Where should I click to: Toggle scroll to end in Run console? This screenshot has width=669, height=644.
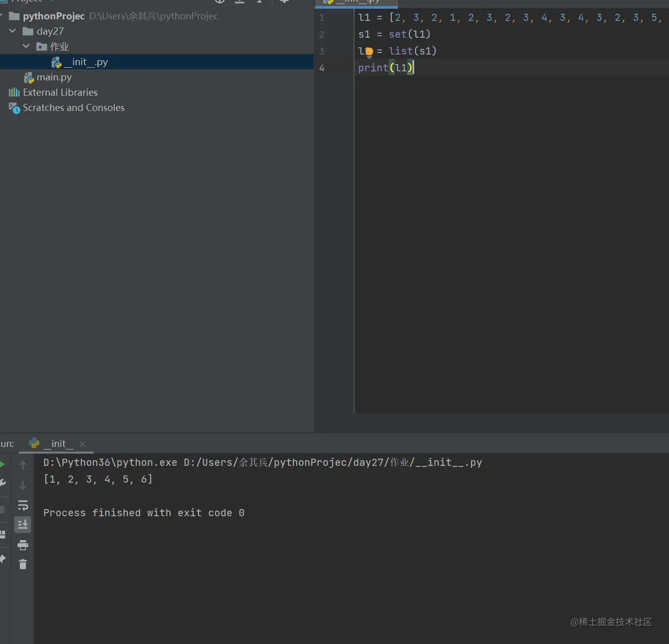(x=23, y=524)
